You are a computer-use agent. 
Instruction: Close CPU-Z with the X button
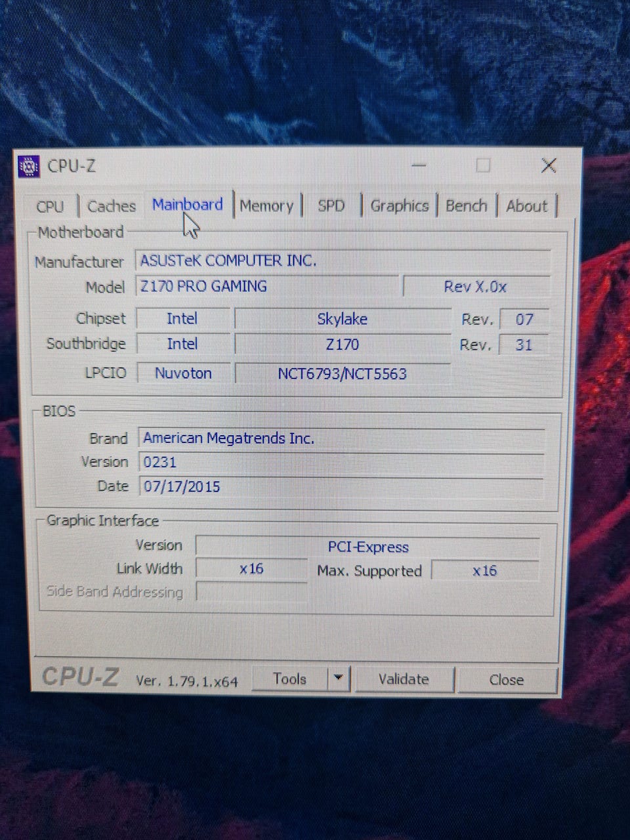[x=549, y=165]
